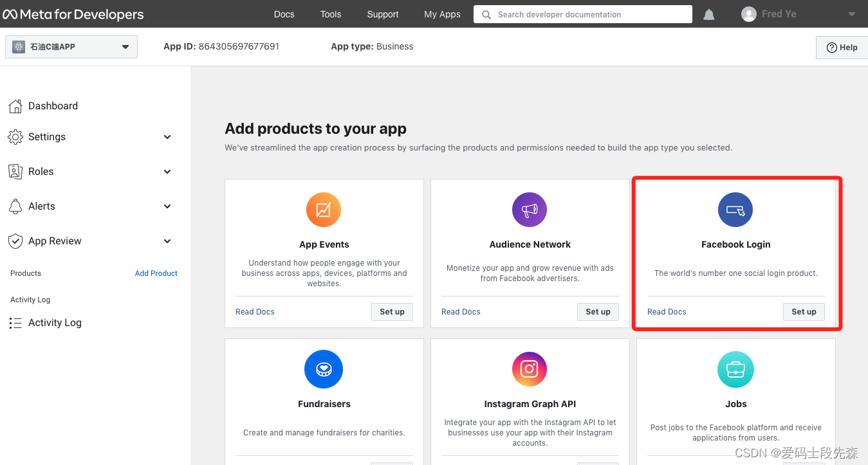The width and height of the screenshot is (868, 465).
Task: Click the Instagram Graph API title
Action: pos(530,404)
